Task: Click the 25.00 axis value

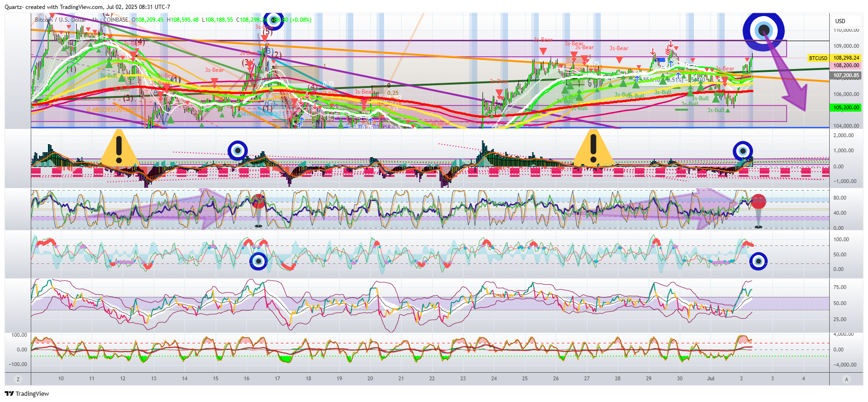Action: tap(840, 319)
